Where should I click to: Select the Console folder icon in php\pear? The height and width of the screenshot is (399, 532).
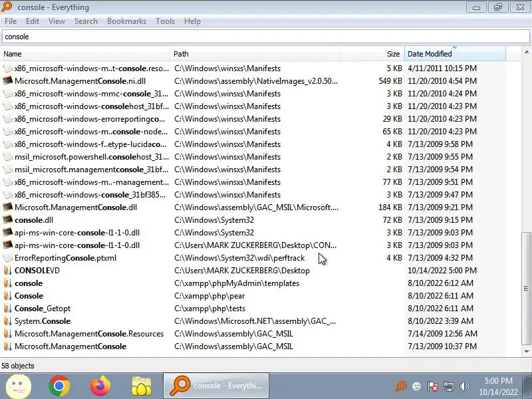tap(8, 296)
